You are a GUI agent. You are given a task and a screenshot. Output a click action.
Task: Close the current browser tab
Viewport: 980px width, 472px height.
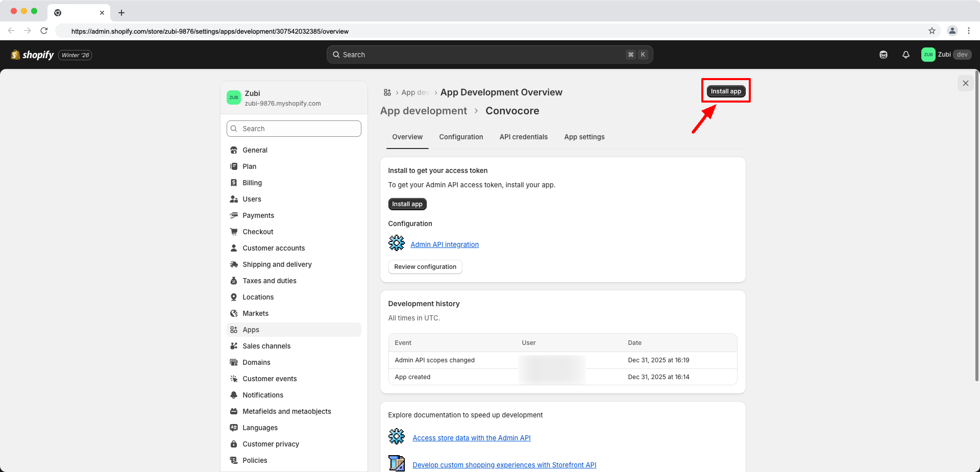[102, 13]
